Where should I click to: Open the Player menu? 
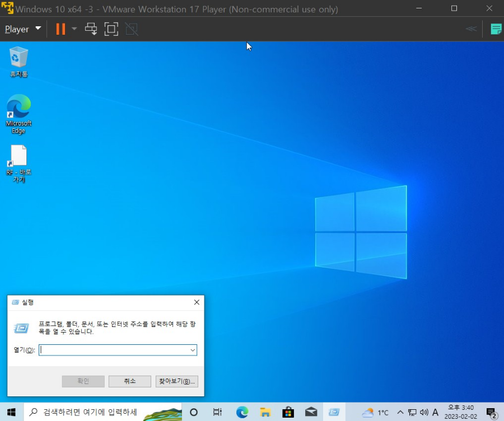click(23, 29)
